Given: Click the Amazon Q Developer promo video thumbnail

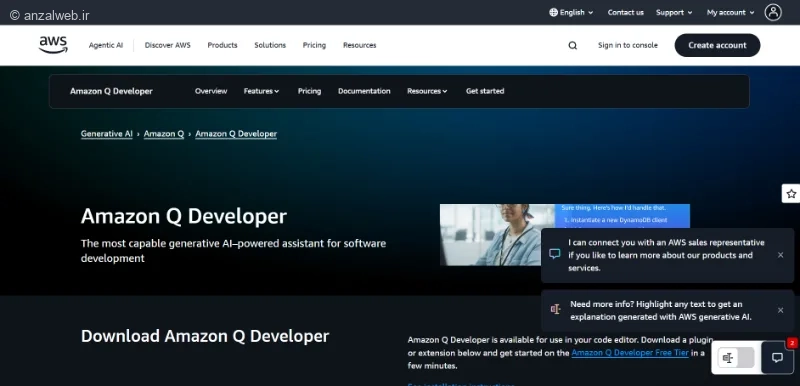Looking at the screenshot, I should (x=565, y=235).
